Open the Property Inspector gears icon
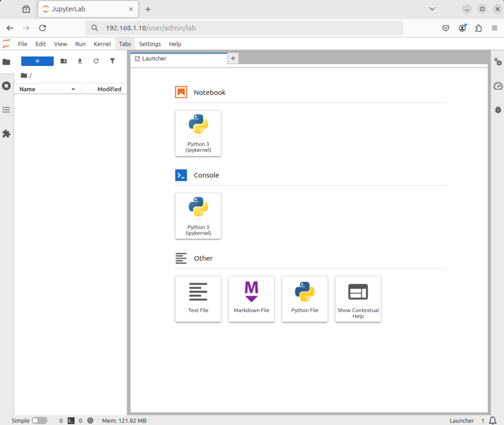The image size is (504, 425). (498, 62)
